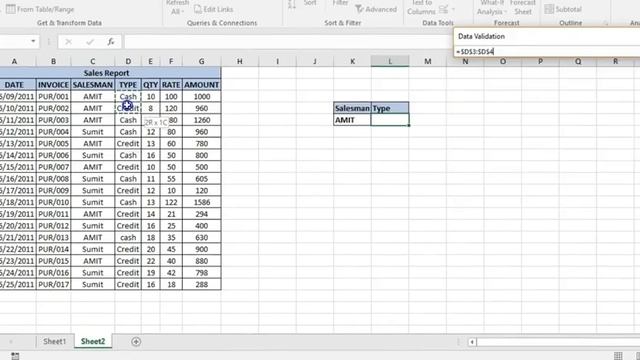Click SALESMAN header cell
The image size is (640, 360).
click(93, 85)
